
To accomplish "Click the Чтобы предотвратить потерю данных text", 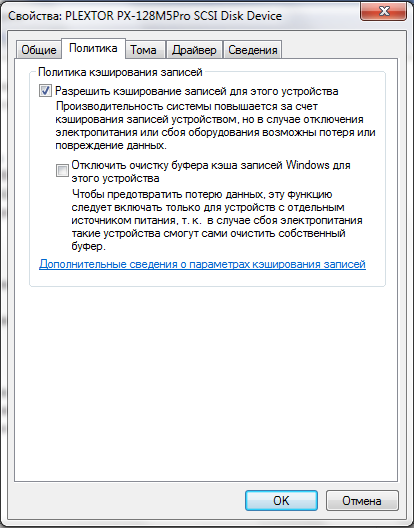I will click(217, 220).
